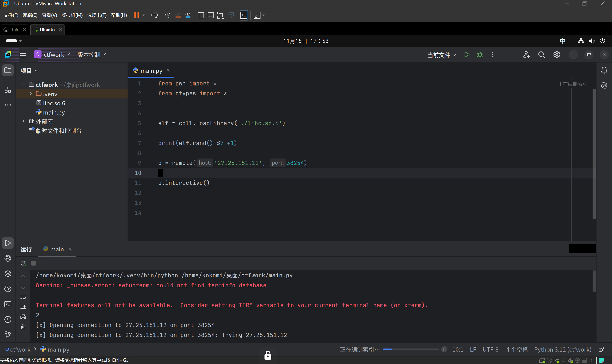Expand the .venv folder
612x364 pixels.
coord(31,94)
